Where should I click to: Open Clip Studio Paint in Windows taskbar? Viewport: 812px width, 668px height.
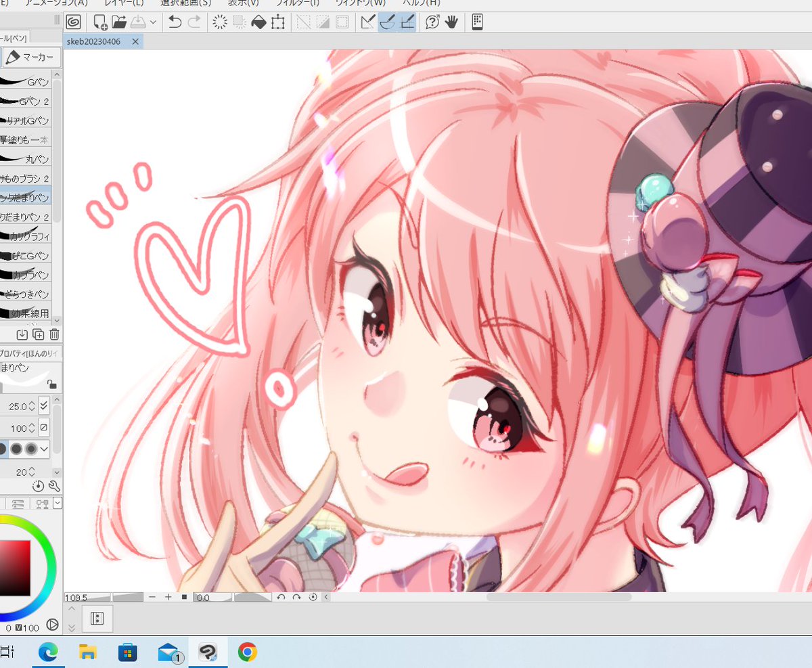207,652
